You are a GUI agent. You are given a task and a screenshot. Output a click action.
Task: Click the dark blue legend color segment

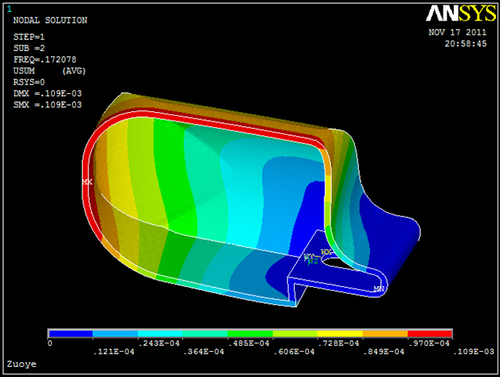pyautogui.click(x=71, y=334)
